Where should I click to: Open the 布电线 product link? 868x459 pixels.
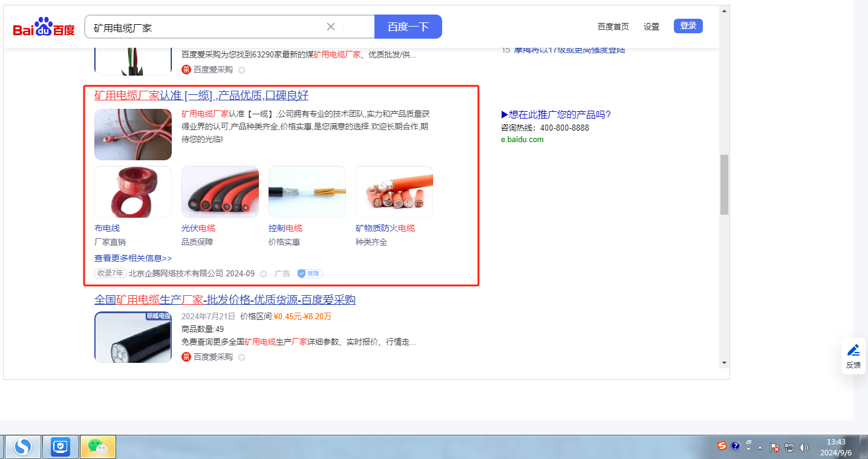point(107,229)
